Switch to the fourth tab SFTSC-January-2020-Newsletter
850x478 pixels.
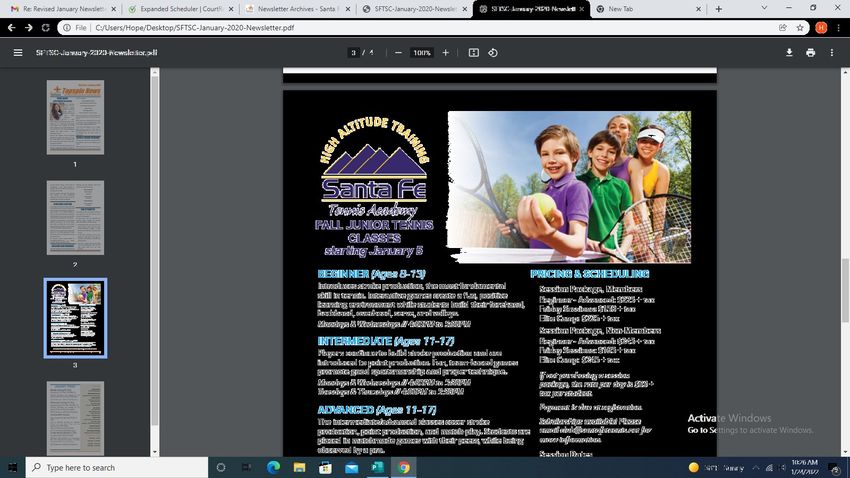[415, 9]
